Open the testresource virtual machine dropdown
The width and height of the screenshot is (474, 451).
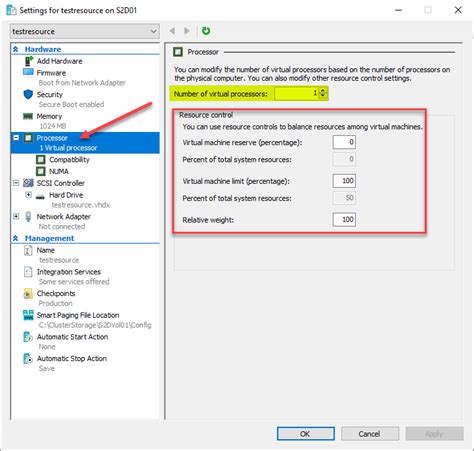point(85,32)
